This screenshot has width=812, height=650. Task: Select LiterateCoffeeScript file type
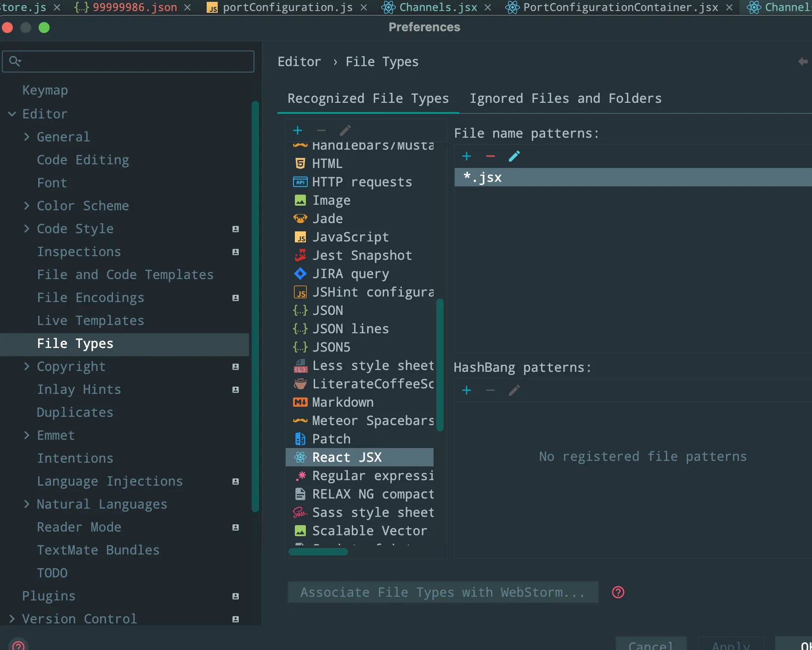pos(360,384)
